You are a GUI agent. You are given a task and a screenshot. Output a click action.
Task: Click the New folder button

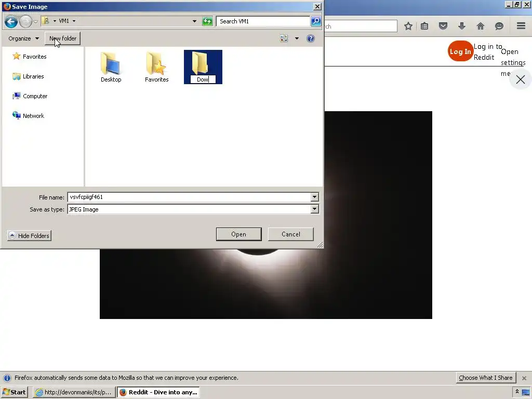tap(63, 38)
